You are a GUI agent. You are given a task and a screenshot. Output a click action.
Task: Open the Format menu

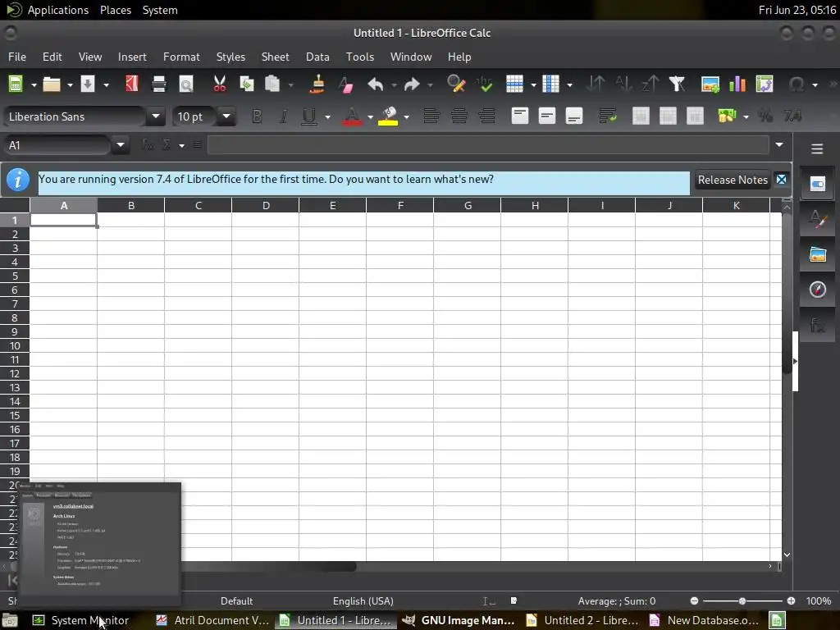pos(181,57)
